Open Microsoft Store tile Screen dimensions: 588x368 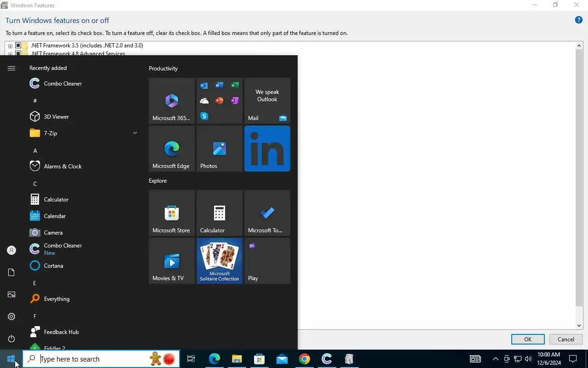pyautogui.click(x=172, y=213)
